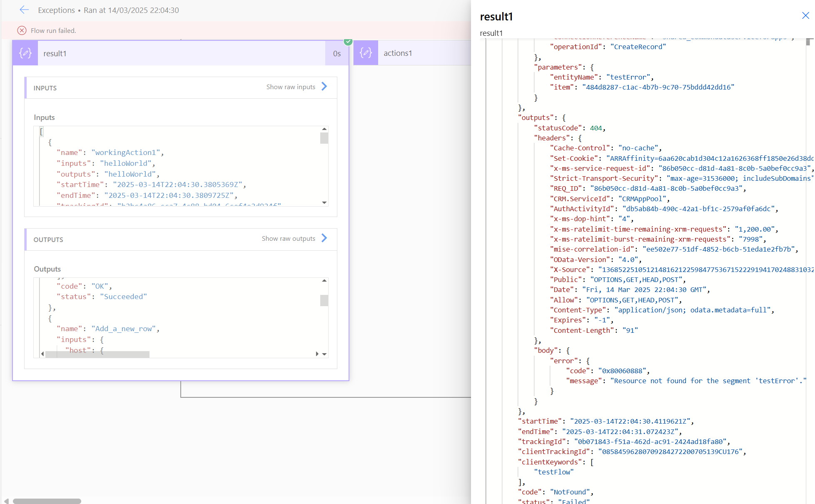The width and height of the screenshot is (815, 504).
Task: Go back using the left arrow icon
Action: point(24,10)
